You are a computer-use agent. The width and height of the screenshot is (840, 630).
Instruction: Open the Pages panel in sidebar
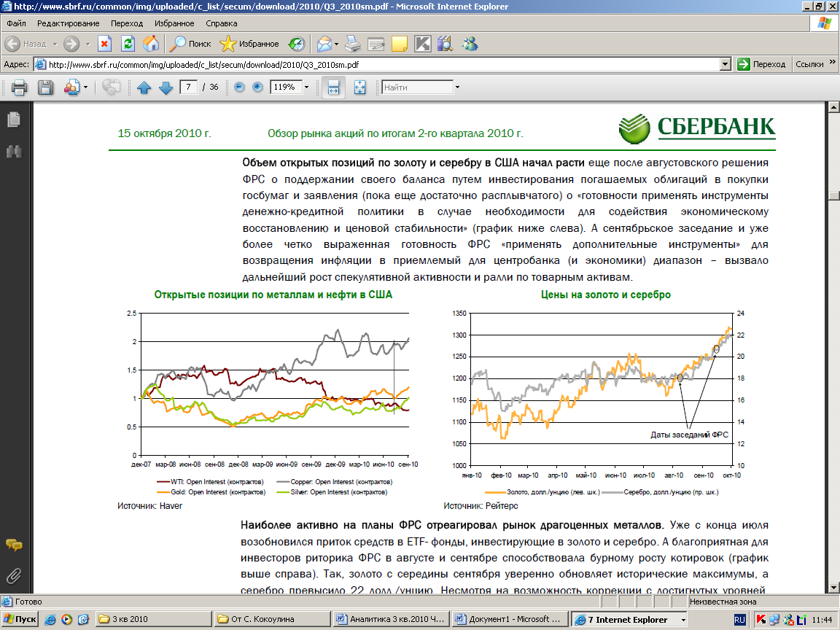[13, 120]
